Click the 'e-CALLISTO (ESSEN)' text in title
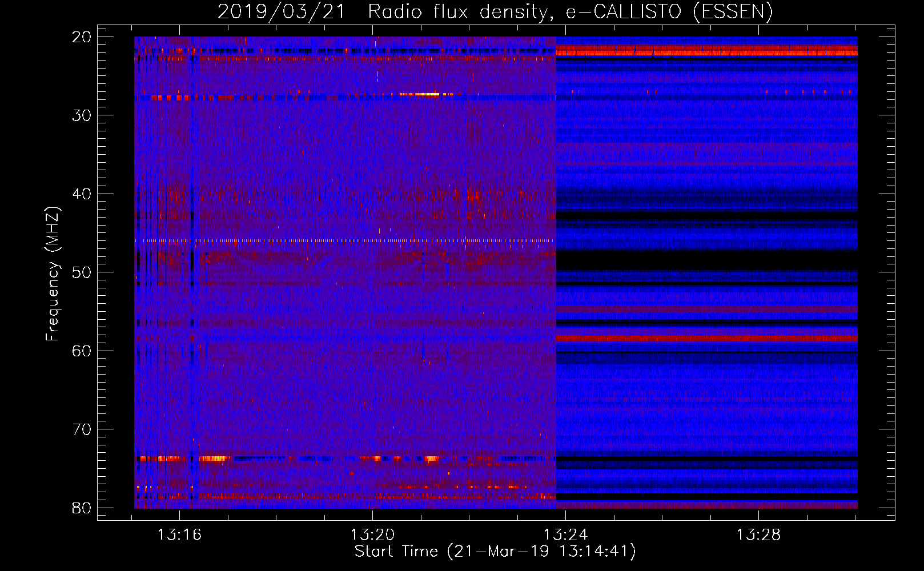The height and width of the screenshot is (571, 924). point(669,12)
